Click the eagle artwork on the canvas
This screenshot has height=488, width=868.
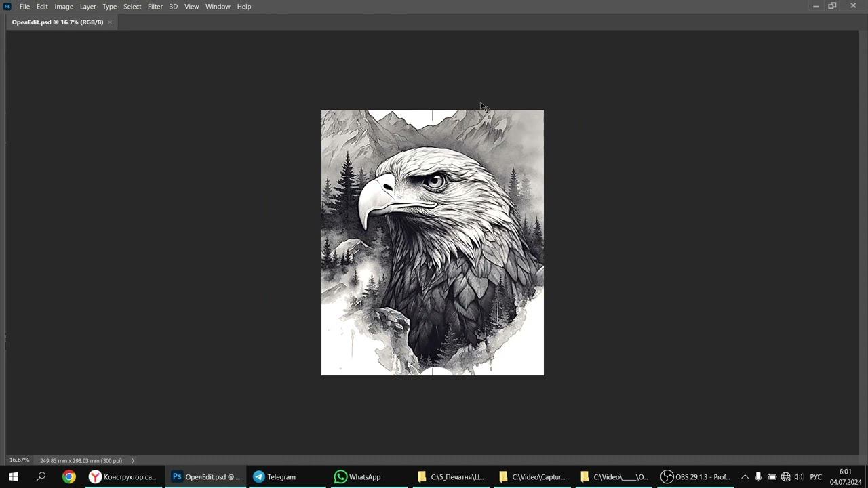433,243
